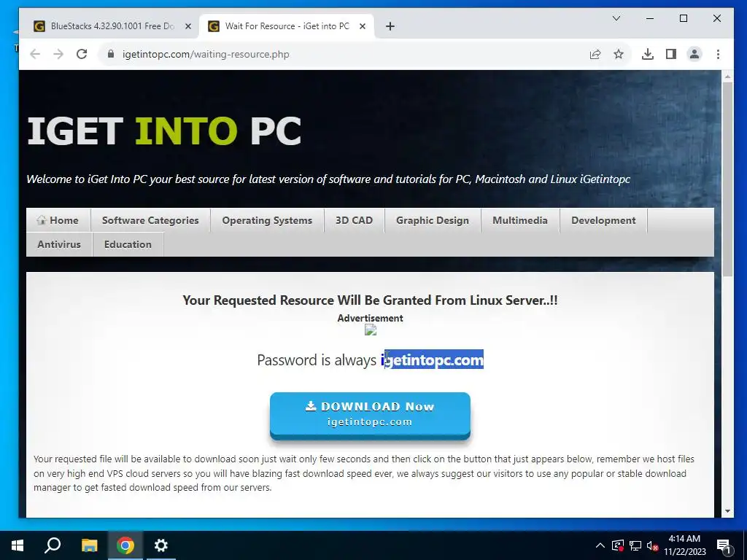Screen dimensions: 747x560
Task: Show hidden system tray icons
Action: pyautogui.click(x=600, y=545)
